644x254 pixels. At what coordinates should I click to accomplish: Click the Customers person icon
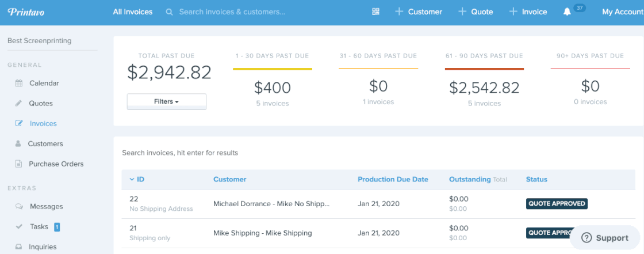(x=18, y=144)
